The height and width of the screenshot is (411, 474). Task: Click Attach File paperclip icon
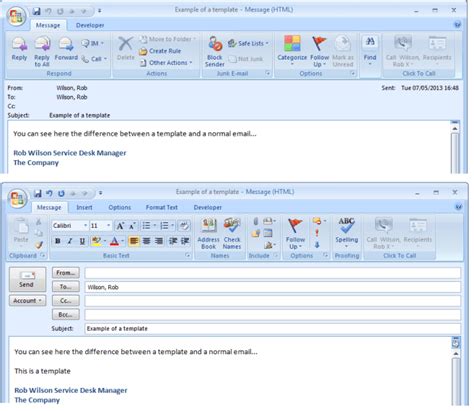[255, 221]
